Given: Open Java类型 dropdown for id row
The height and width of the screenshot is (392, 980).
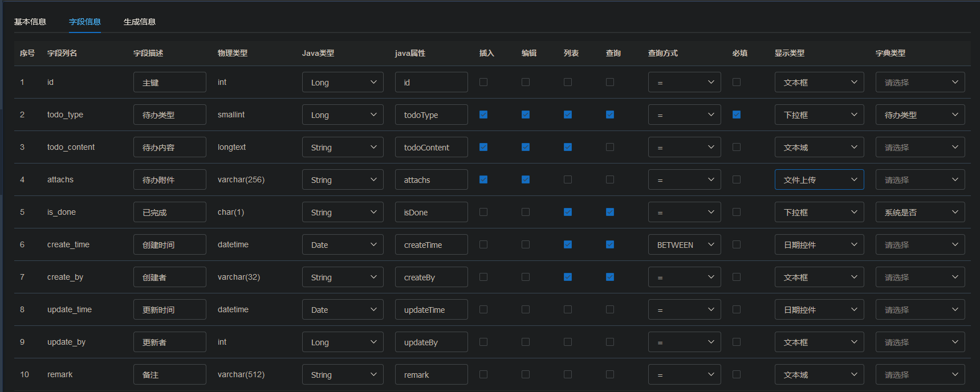Looking at the screenshot, I should click(x=343, y=82).
